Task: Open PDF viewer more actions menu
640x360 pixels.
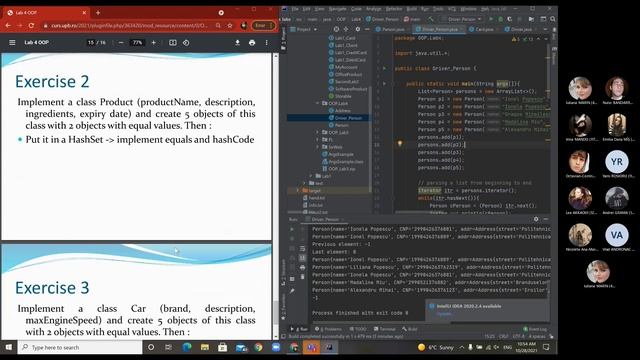Action: click(267, 42)
